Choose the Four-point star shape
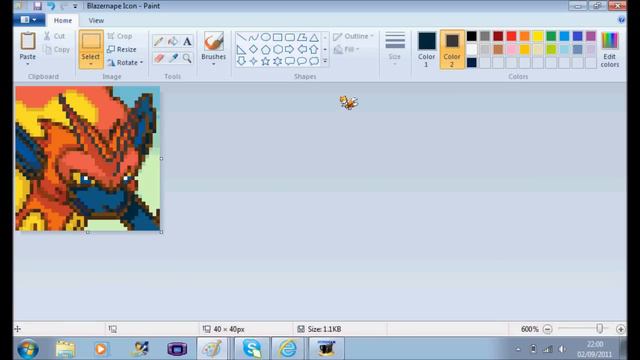The image size is (640, 360). (x=253, y=61)
